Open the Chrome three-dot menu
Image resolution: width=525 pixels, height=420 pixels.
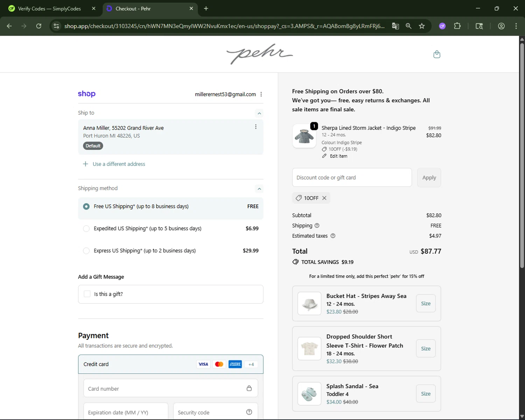516,26
